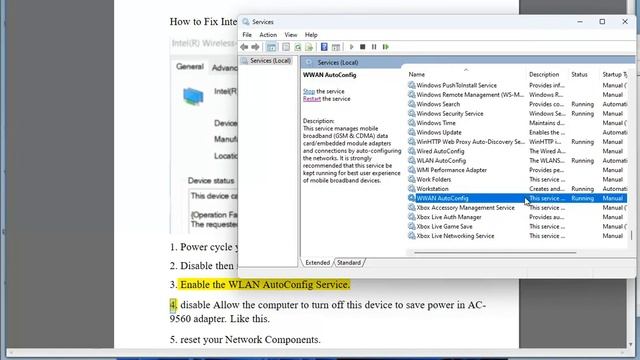Click the Stop the service link
The width and height of the screenshot is (640, 360).
click(x=309, y=91)
